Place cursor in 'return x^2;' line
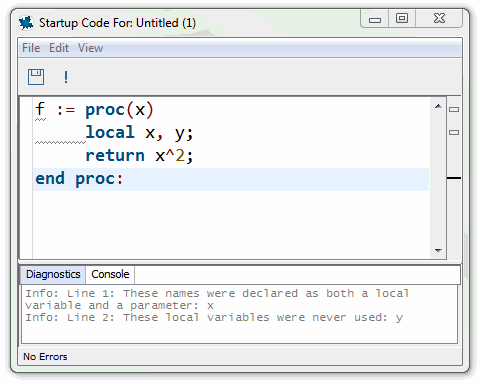The height and width of the screenshot is (385, 480). pos(139,156)
